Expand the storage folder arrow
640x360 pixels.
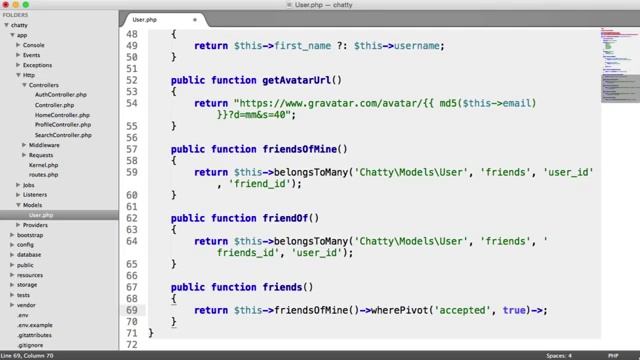[x=12, y=285]
